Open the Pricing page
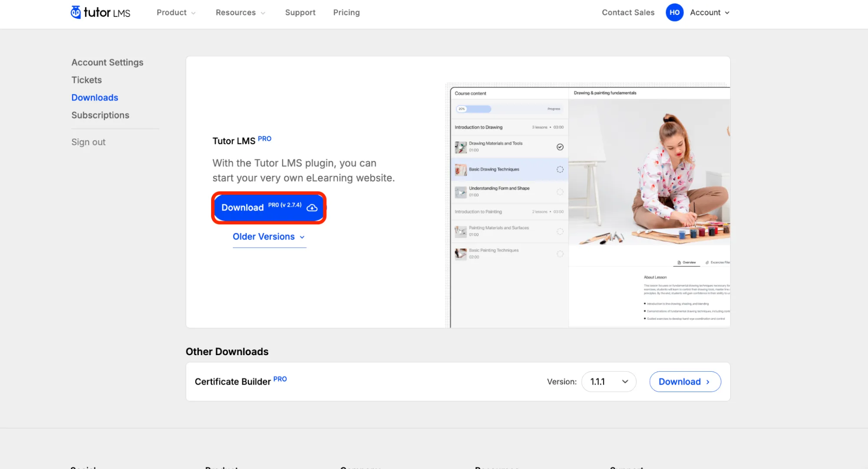Viewport: 868px width, 469px height. pyautogui.click(x=346, y=13)
